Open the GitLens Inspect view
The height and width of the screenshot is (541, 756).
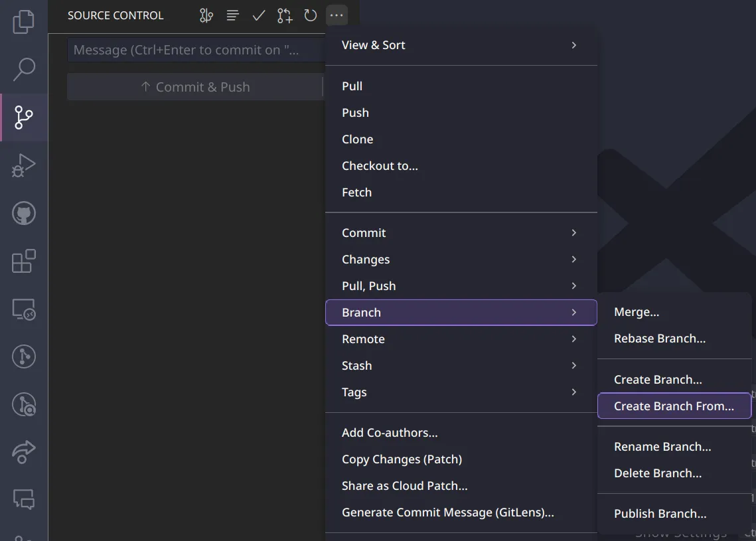coord(25,404)
